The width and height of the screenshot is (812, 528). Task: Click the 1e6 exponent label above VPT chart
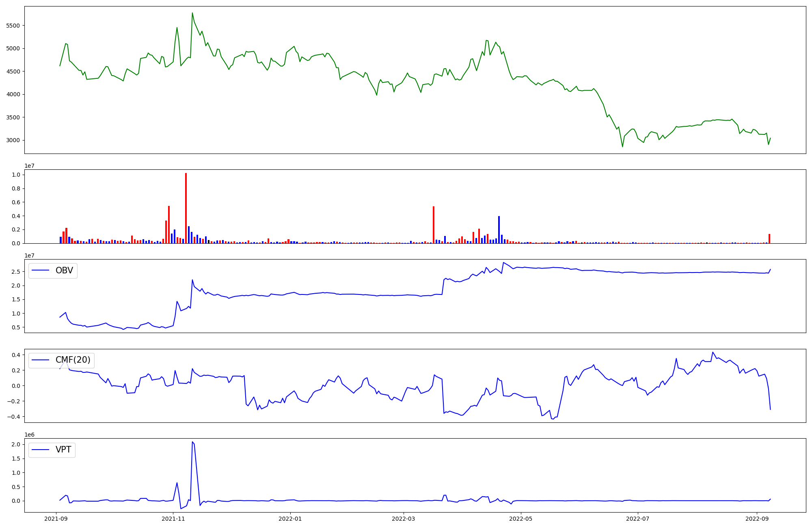coord(29,435)
